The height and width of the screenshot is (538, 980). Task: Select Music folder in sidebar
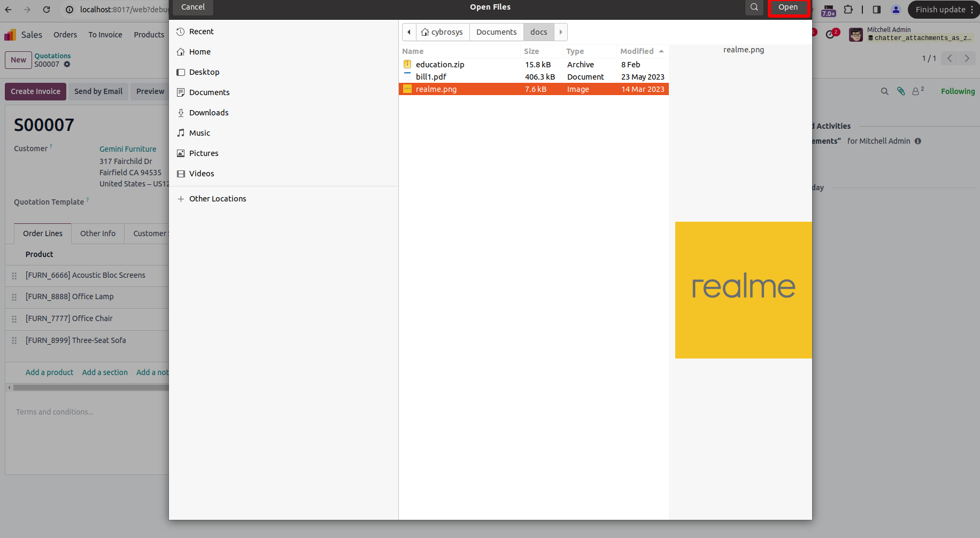199,133
